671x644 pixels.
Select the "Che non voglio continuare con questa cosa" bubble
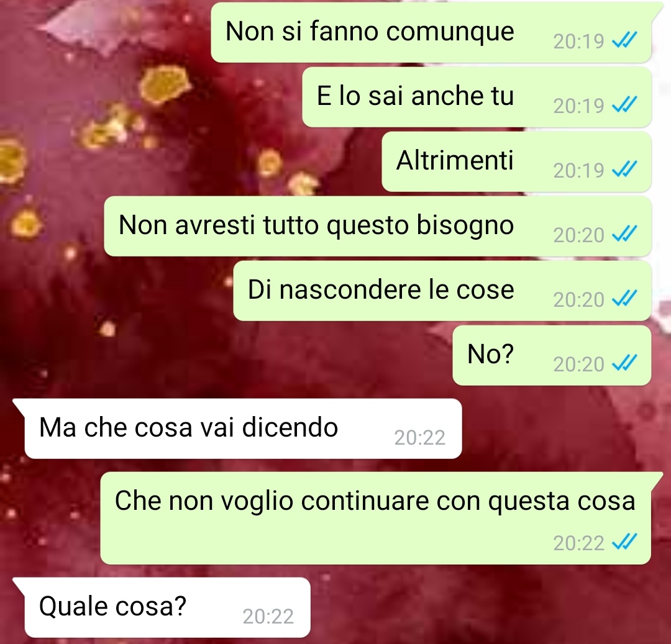[x=376, y=519]
